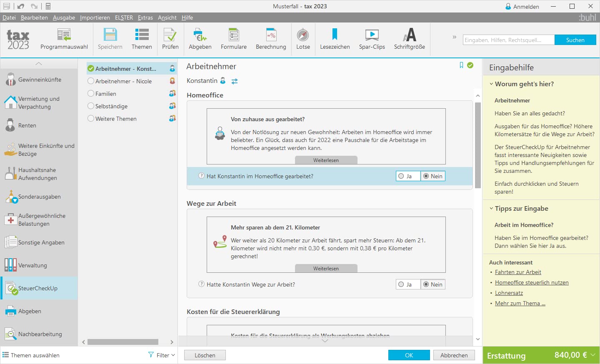Click the redo arrow in title bar
The image size is (600, 364).
pyautogui.click(x=34, y=6)
